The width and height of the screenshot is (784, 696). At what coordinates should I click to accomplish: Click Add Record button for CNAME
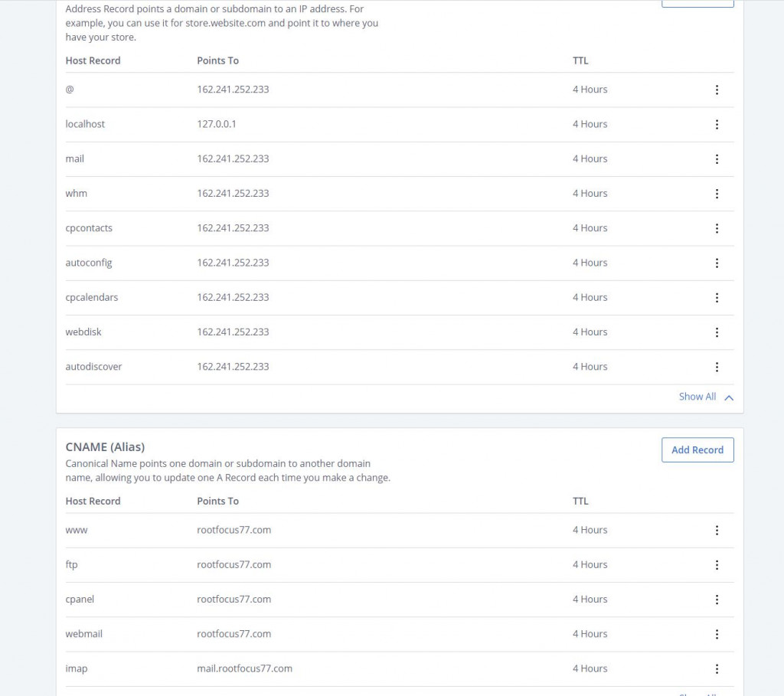[697, 450]
